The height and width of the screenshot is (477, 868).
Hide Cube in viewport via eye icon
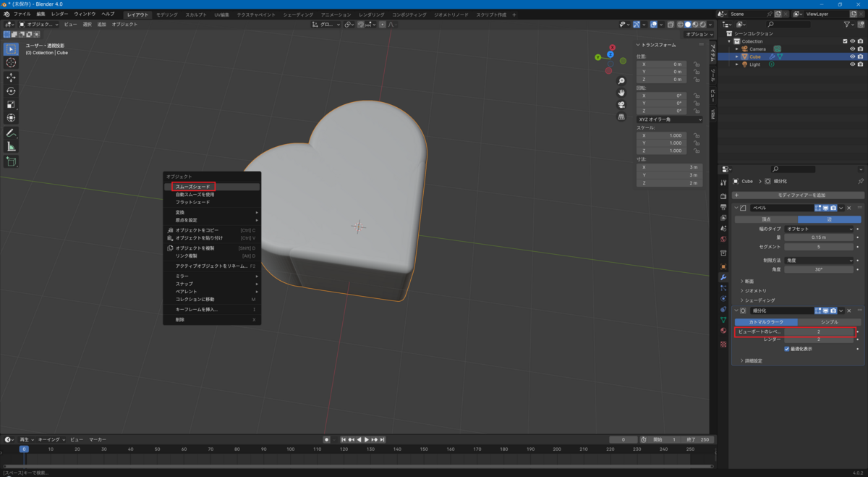click(852, 56)
